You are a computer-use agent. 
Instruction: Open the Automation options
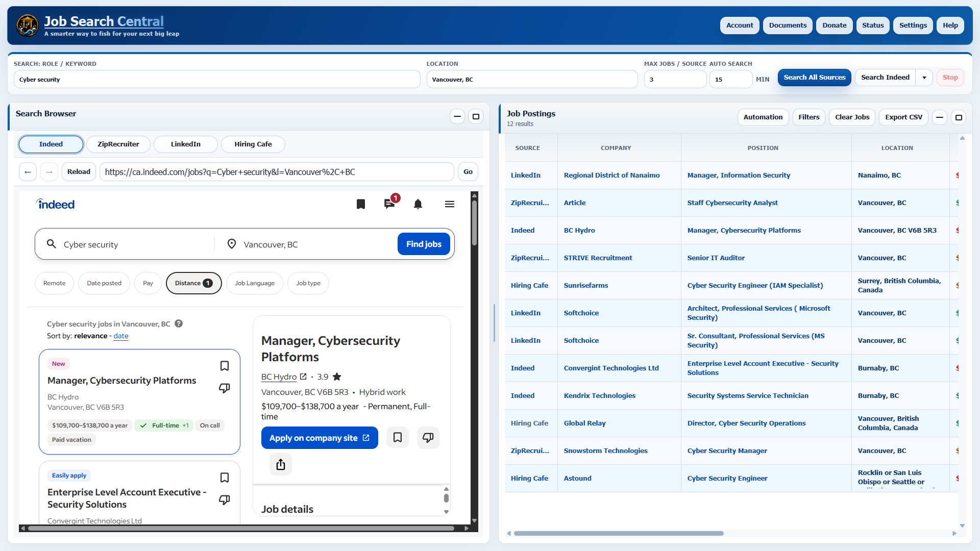(763, 117)
